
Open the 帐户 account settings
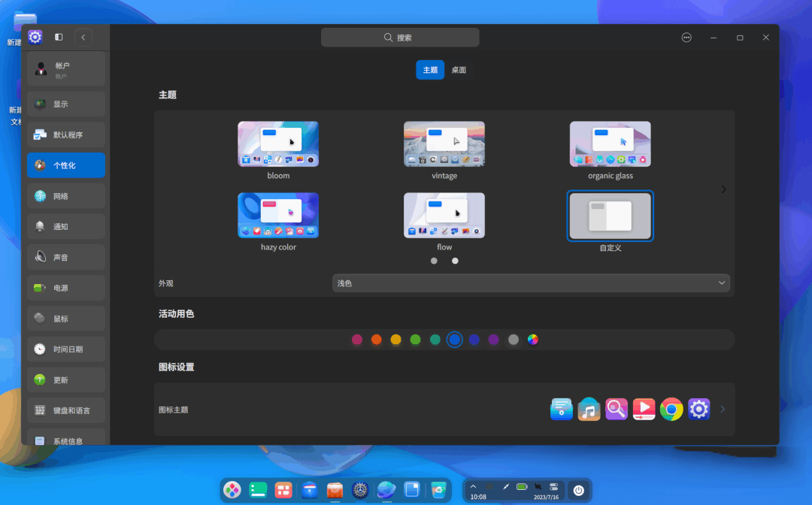[x=65, y=70]
